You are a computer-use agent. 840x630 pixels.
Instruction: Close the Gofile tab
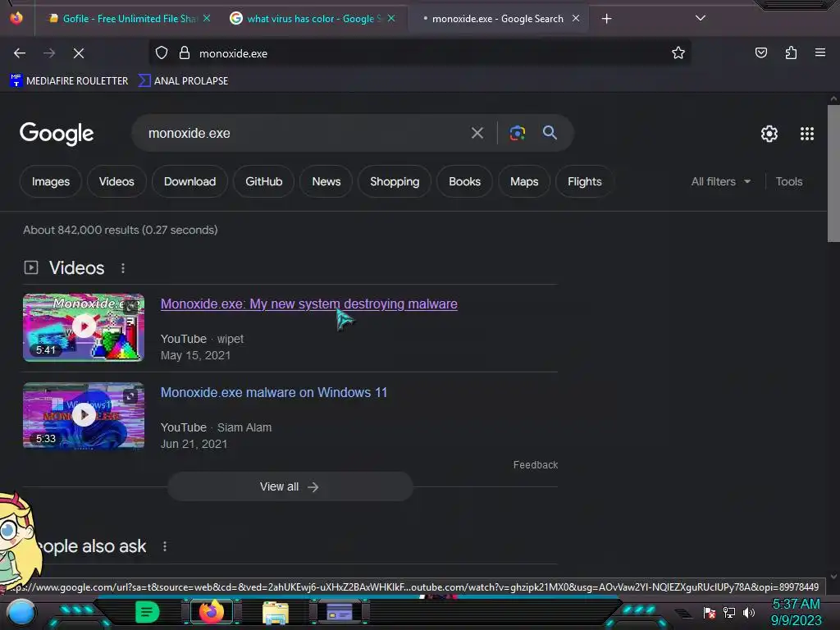click(x=207, y=18)
